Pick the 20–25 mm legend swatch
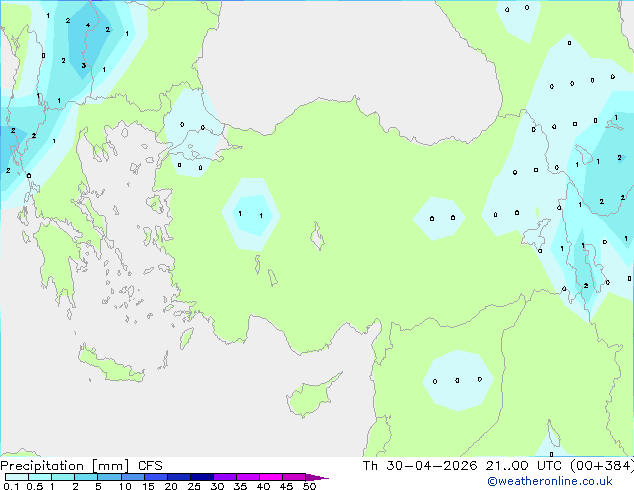Viewport: 634px width, 490px height. pyautogui.click(x=179, y=477)
